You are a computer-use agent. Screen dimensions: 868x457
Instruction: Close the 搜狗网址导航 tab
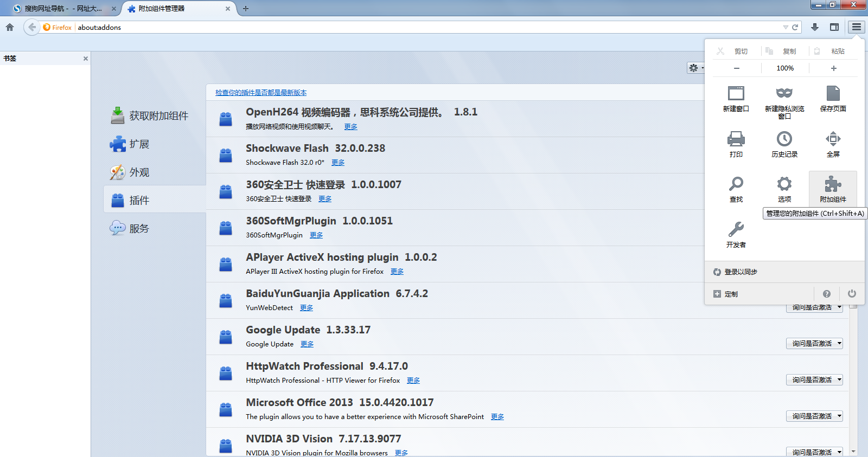113,9
